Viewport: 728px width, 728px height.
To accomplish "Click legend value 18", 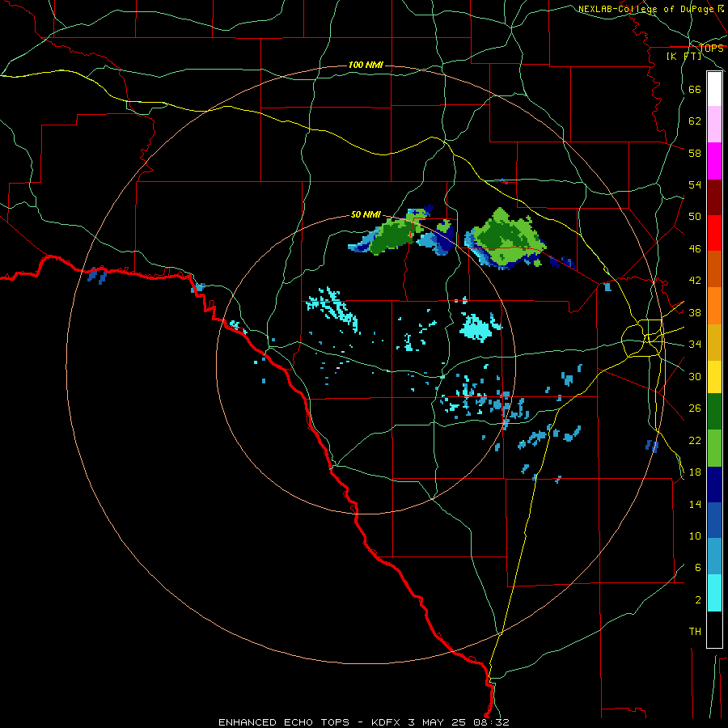I will pyautogui.click(x=695, y=472).
